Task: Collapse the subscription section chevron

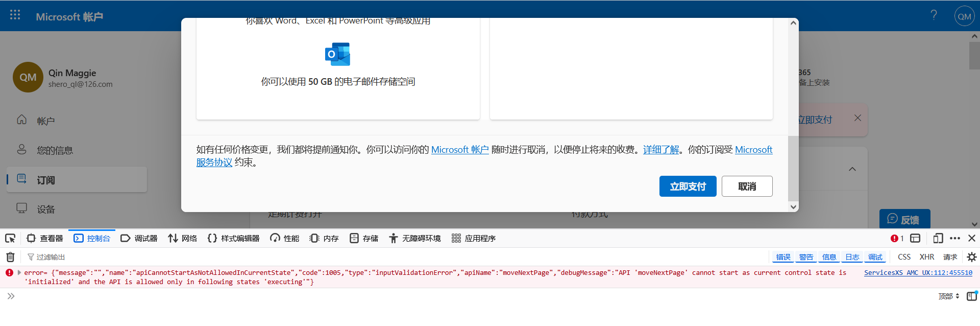Action: click(x=852, y=169)
